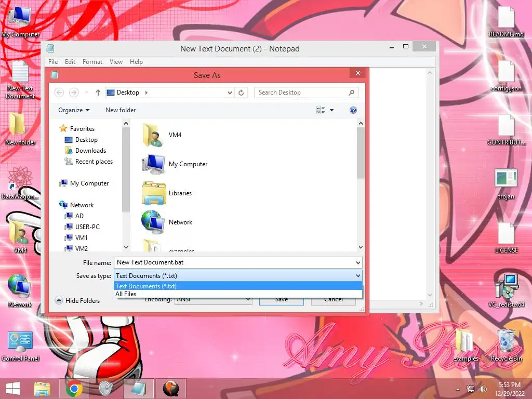The height and width of the screenshot is (399, 532).
Task: Click the Up one level arrow
Action: click(98, 92)
